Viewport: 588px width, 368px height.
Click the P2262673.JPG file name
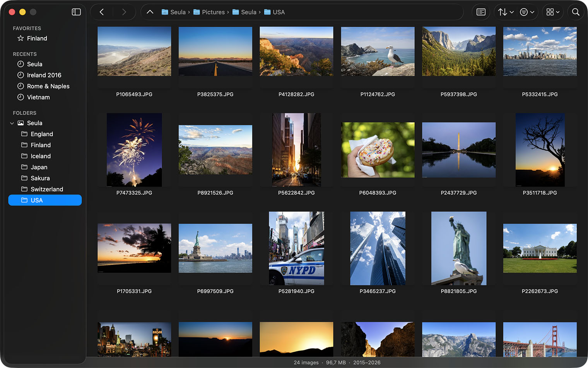(540, 291)
